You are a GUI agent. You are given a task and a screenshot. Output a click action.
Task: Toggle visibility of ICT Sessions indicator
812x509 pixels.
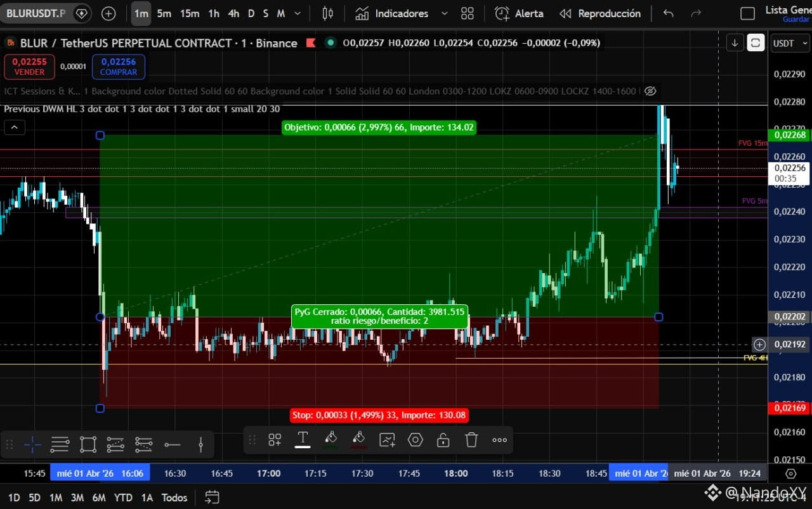point(650,91)
